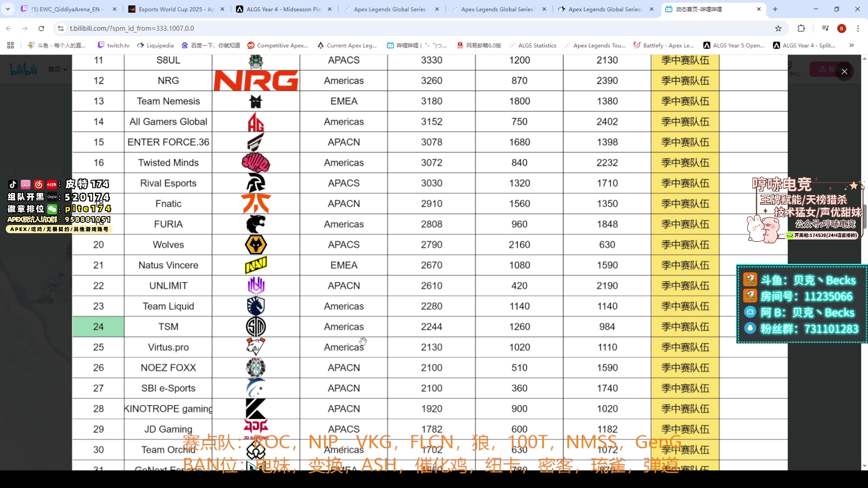Select the EMEA region of Natus Vincere

pyautogui.click(x=344, y=265)
